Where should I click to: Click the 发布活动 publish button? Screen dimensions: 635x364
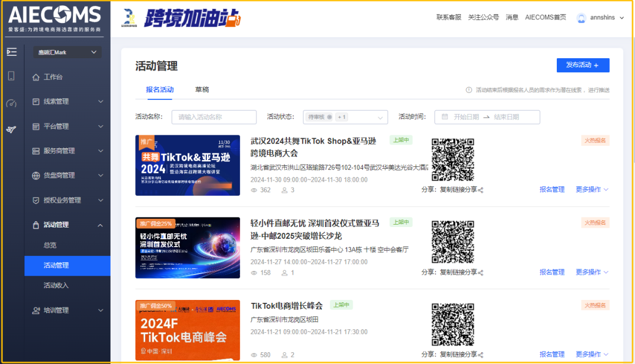point(583,65)
